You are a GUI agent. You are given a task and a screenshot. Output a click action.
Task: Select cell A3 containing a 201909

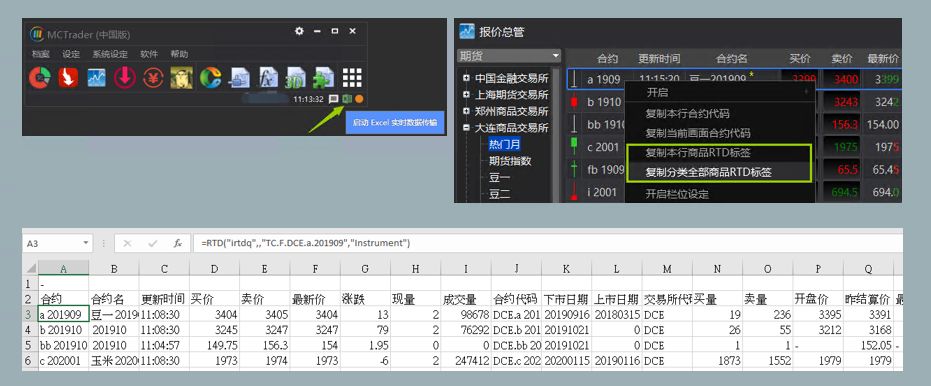pos(64,314)
